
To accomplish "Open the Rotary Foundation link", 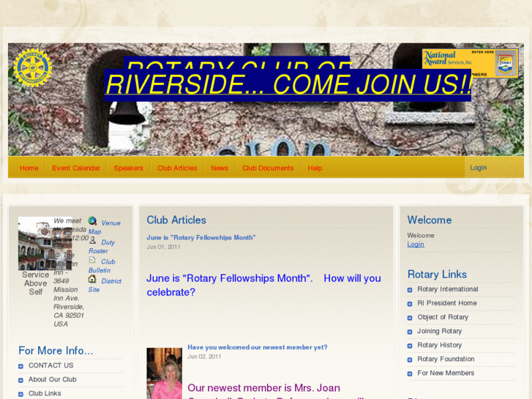I will (x=446, y=359).
